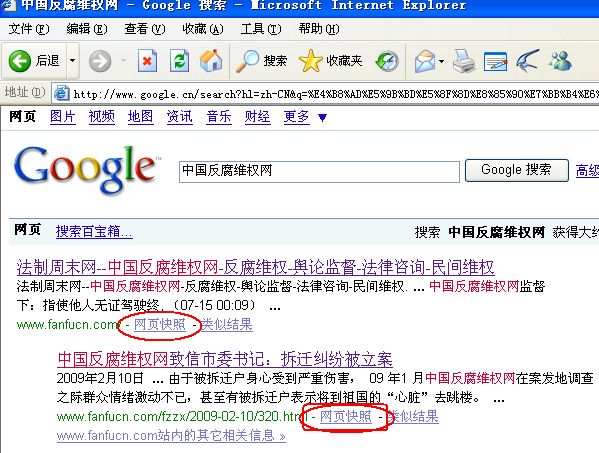Open the Messenger people icon

point(560,61)
